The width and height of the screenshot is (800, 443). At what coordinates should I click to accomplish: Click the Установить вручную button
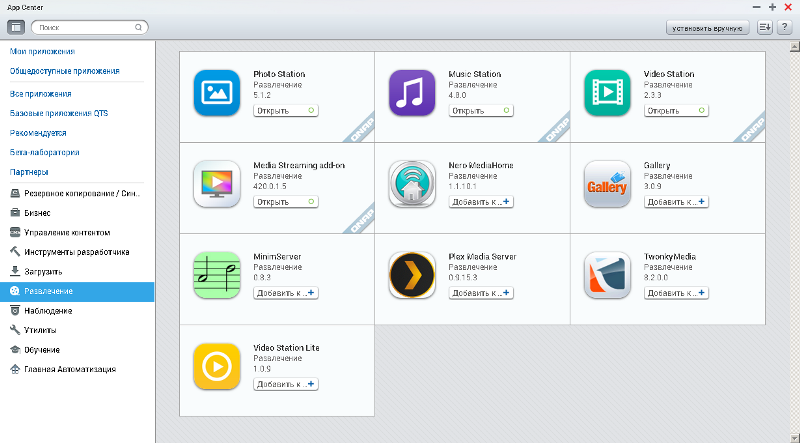coord(707,28)
